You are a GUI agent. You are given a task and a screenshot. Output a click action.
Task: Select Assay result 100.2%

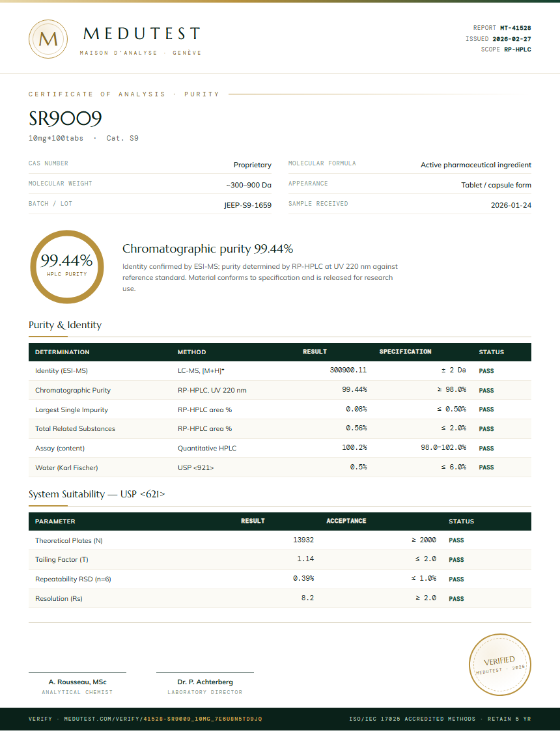coord(354,448)
